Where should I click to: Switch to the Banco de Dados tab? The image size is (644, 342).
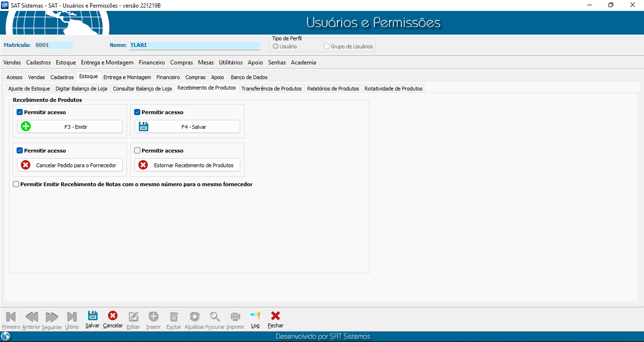coord(249,77)
